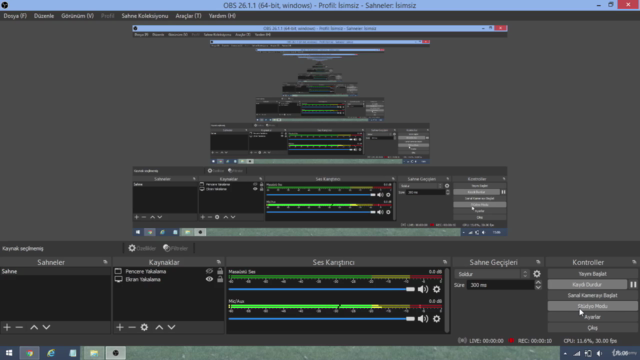Screen dimensions: 640x360
Task: Open Internet Explorer from the taskbar
Action: coord(51,353)
